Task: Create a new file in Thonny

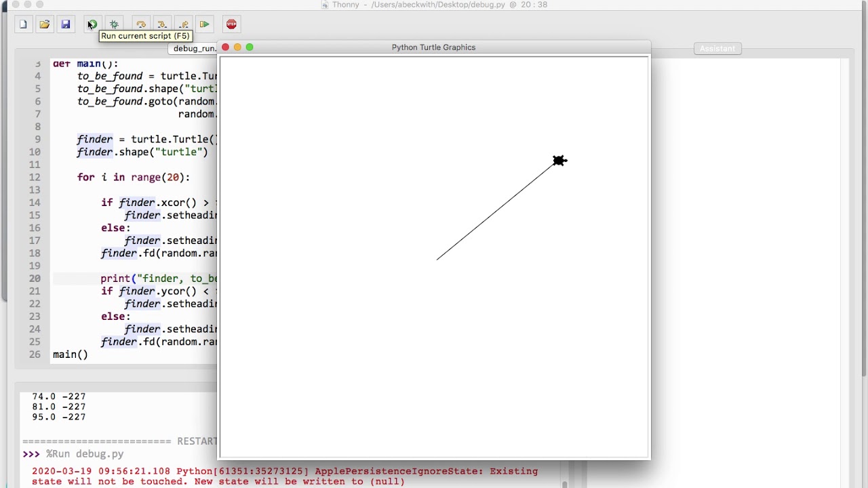Action: pyautogui.click(x=23, y=24)
